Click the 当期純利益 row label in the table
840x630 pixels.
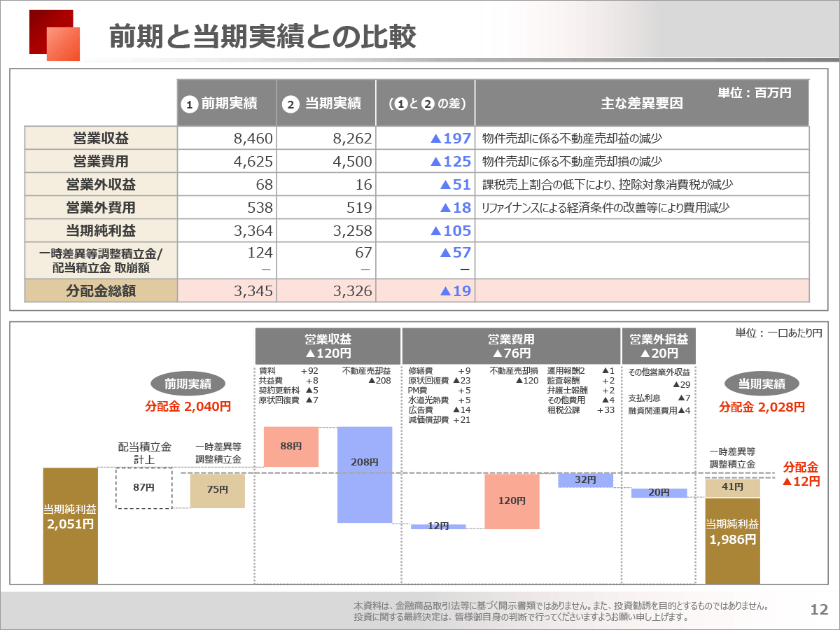101,230
